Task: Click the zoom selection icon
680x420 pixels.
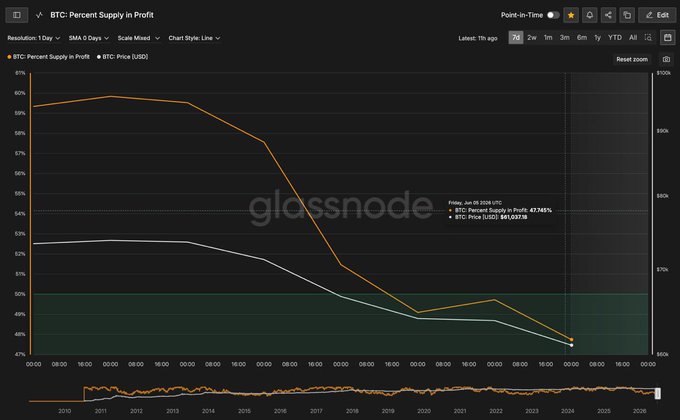Action: click(x=648, y=38)
